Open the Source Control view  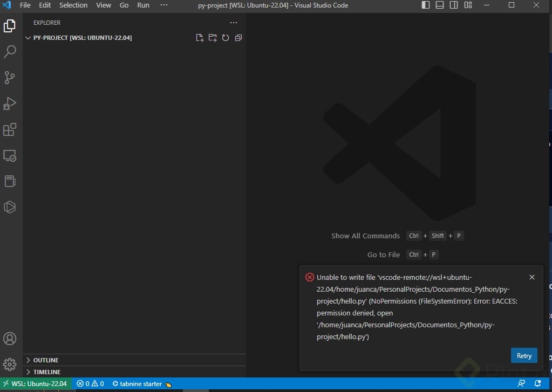coord(10,78)
